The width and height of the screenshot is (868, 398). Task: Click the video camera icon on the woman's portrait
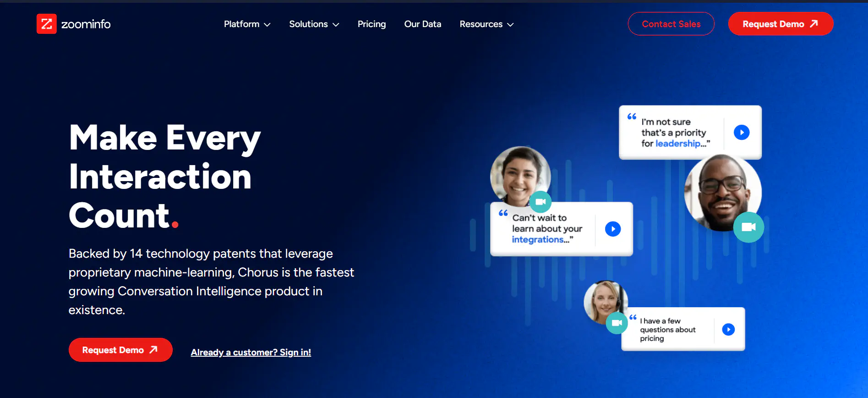click(x=540, y=202)
